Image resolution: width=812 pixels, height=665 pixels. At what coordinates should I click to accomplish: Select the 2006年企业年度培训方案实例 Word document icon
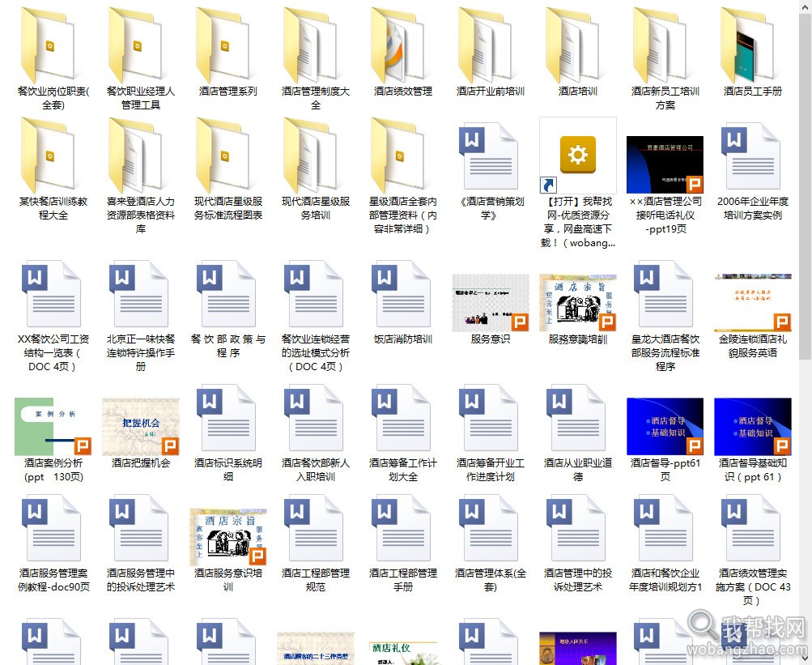point(752,157)
